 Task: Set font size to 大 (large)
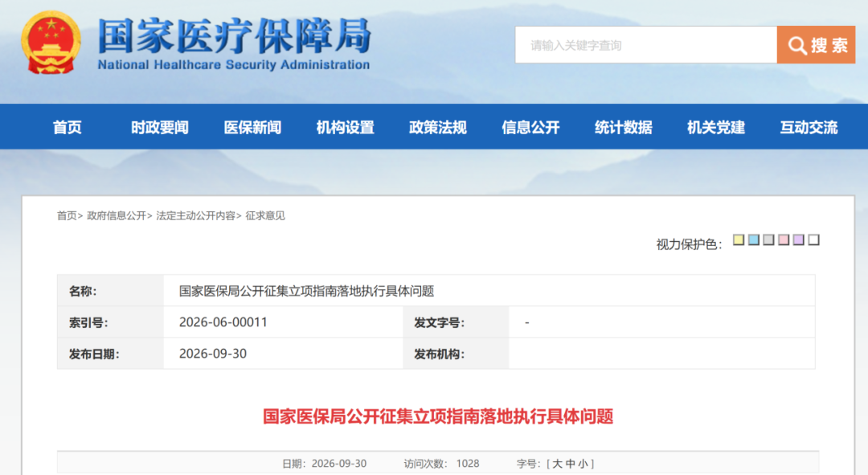coord(558,464)
